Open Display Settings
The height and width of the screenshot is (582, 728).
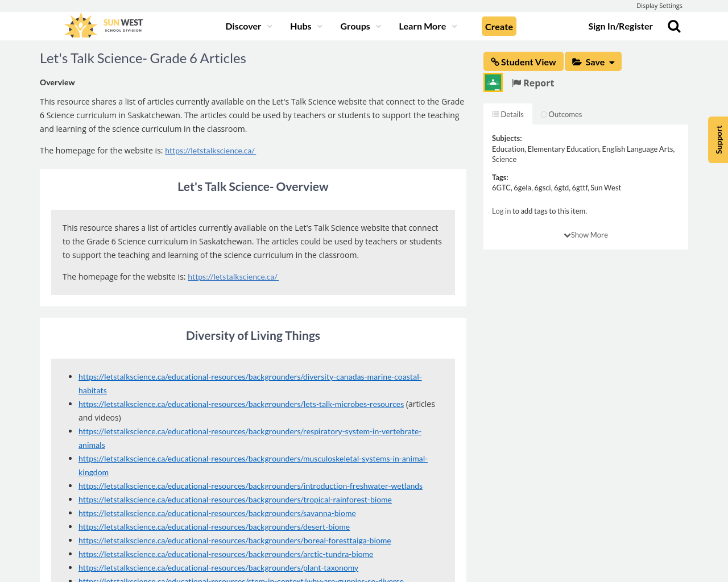point(659,6)
